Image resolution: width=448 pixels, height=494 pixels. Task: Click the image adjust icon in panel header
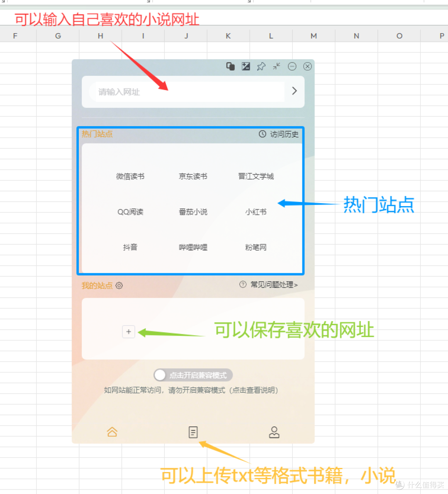click(x=246, y=66)
